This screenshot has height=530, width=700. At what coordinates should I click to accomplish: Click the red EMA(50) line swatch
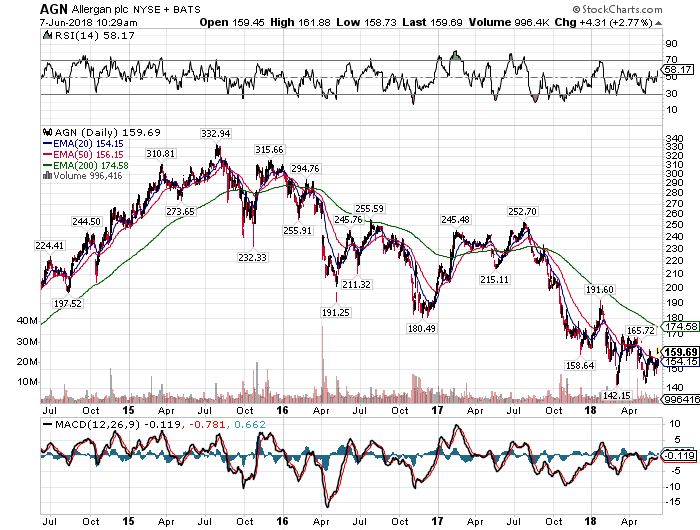point(47,154)
